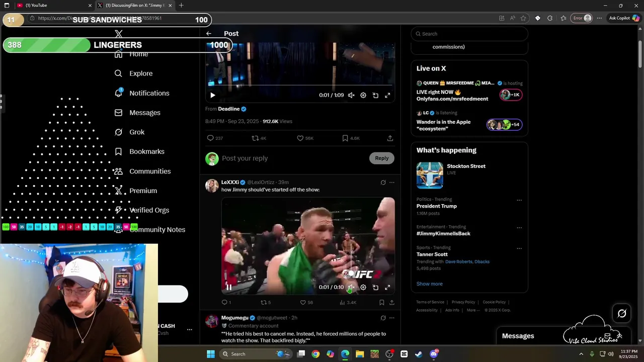Open more options for President Trump trend
The image size is (644, 362).
point(519,200)
